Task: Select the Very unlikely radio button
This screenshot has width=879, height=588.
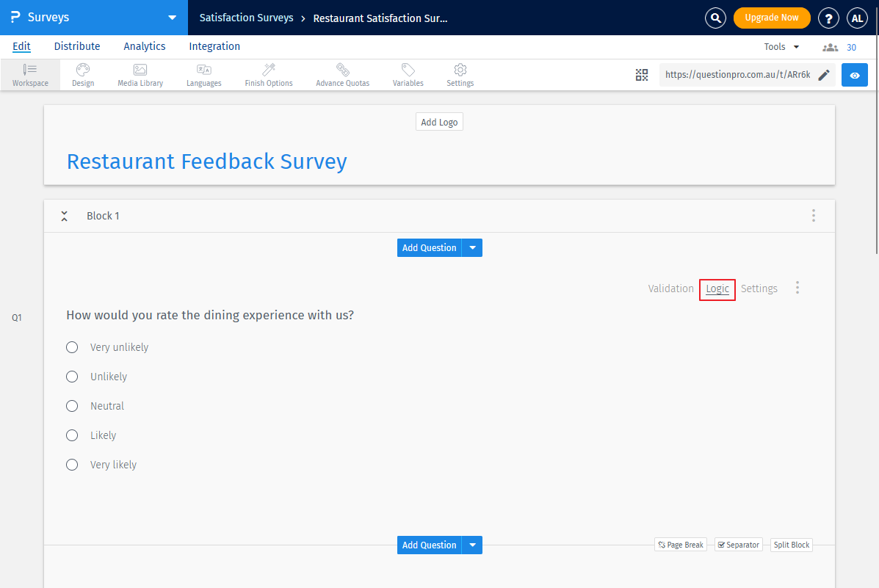Action: pos(71,347)
